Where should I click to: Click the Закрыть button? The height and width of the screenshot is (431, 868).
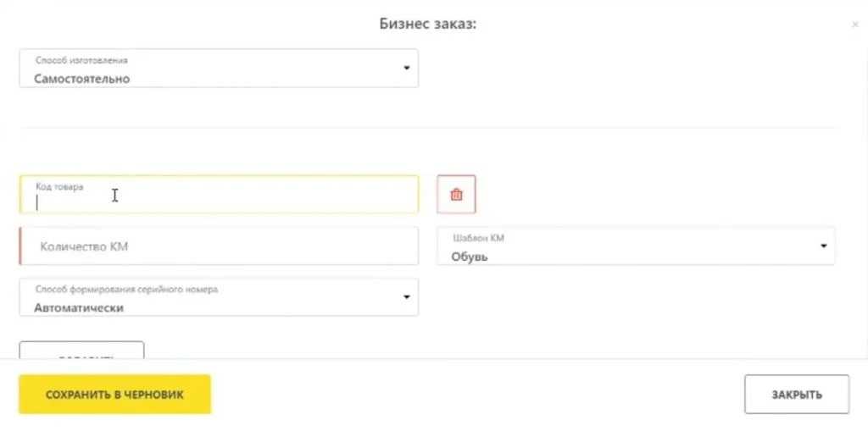click(x=796, y=395)
